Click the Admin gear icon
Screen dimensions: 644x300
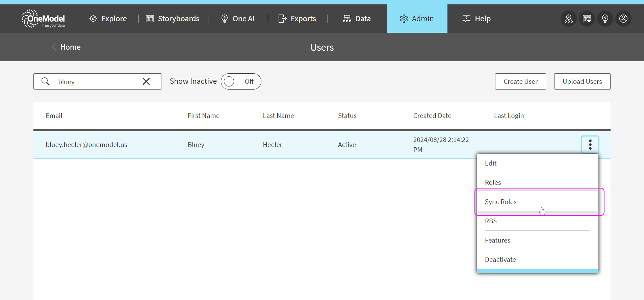[404, 19]
